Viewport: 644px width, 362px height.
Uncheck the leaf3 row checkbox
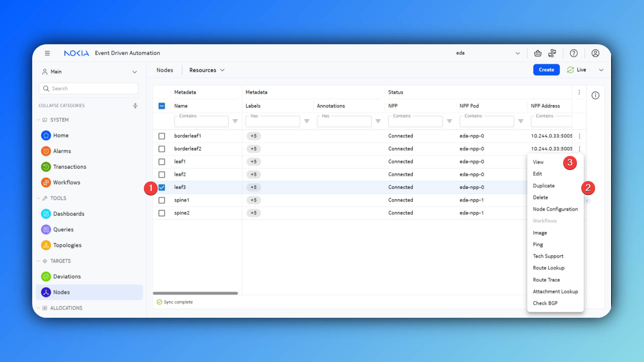click(x=162, y=187)
